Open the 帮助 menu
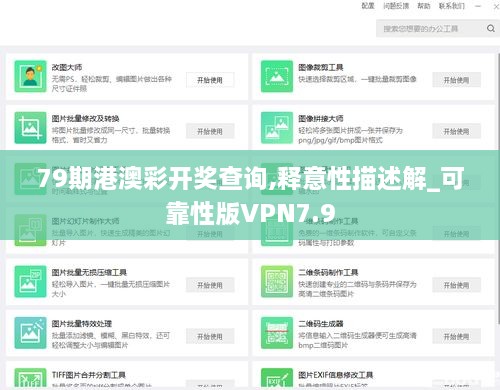 pyautogui.click(x=424, y=6)
